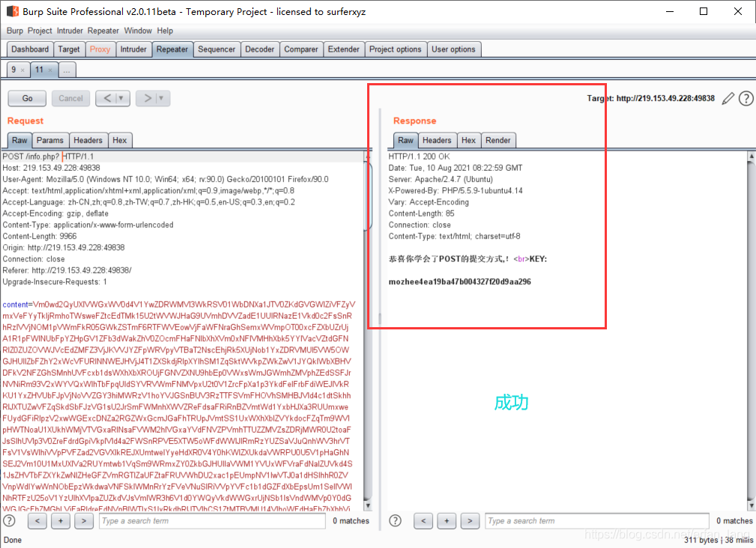756x548 pixels.
Task: Open a new Repeater tab with the ellipsis tab
Action: pyautogui.click(x=67, y=70)
